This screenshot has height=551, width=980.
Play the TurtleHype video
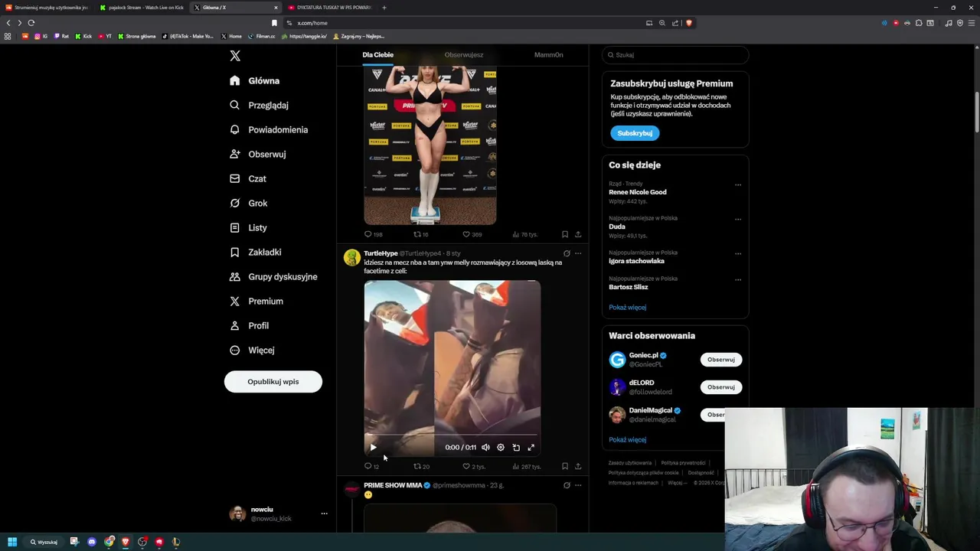tap(373, 448)
